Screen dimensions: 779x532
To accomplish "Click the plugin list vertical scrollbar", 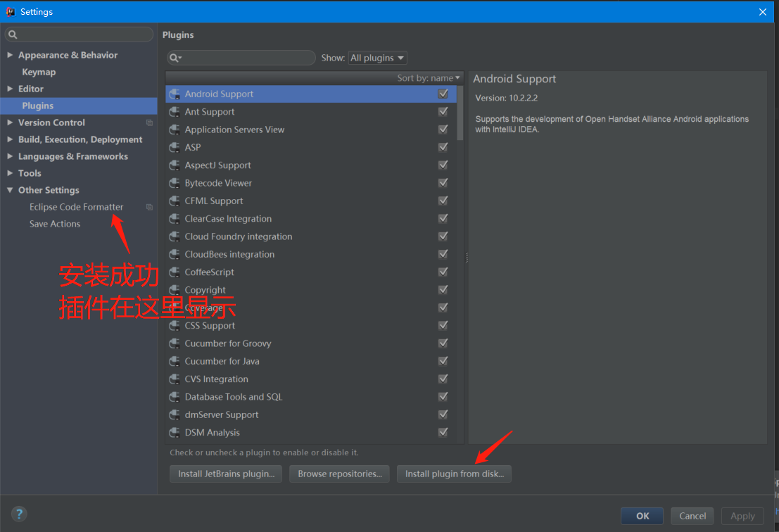I will click(x=460, y=113).
